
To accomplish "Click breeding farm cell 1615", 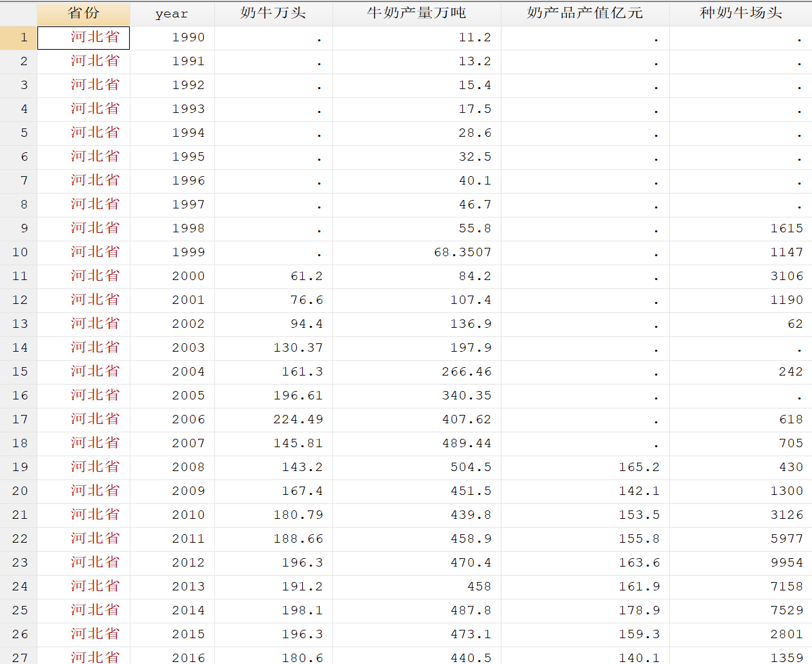I will [741, 228].
